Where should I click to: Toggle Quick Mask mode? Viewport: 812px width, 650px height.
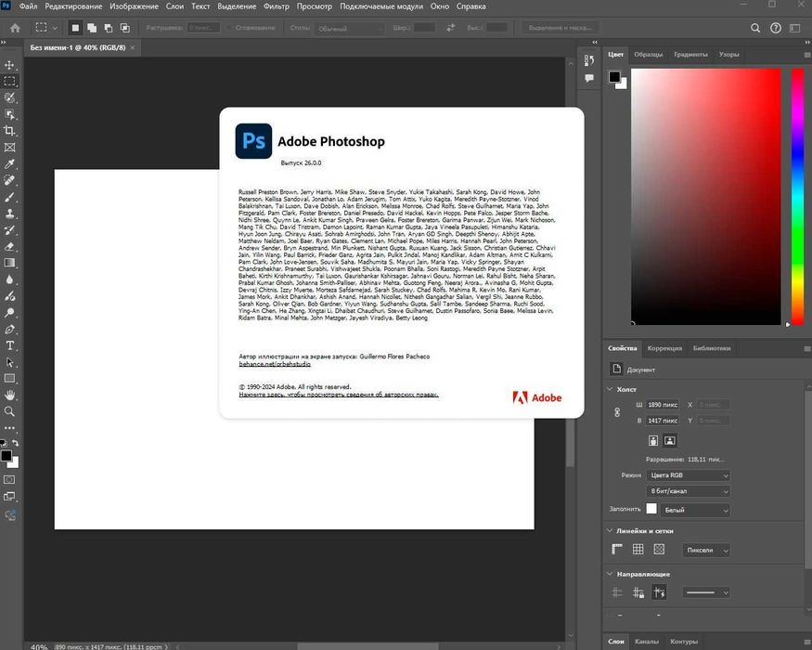pyautogui.click(x=9, y=480)
